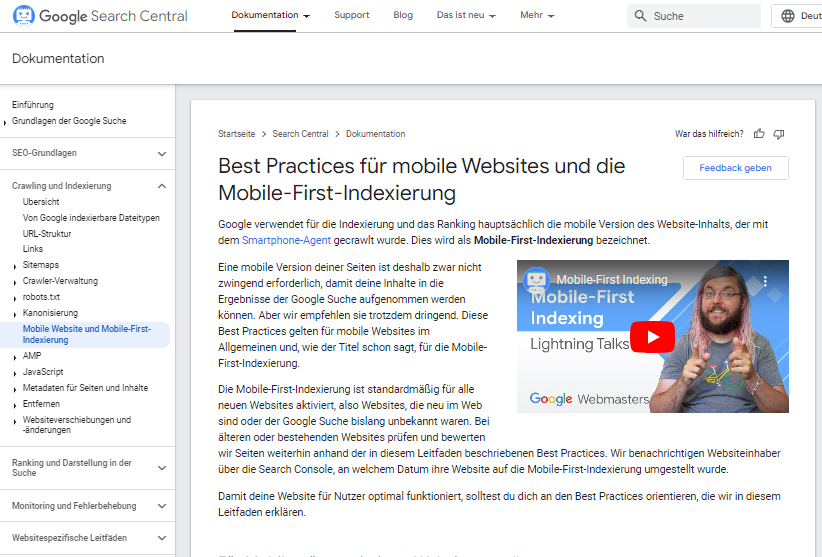The height and width of the screenshot is (557, 822).
Task: Click the Dokumentation page header
Action: (58, 58)
